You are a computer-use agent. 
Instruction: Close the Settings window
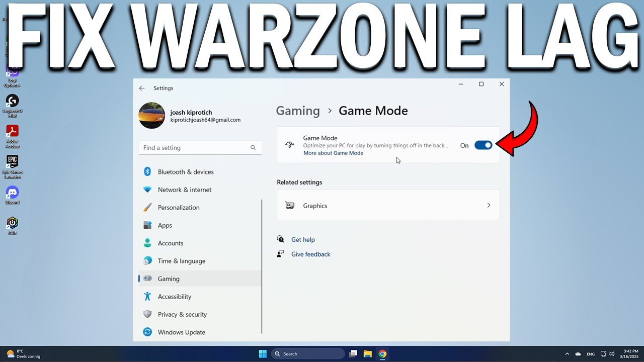click(x=501, y=84)
